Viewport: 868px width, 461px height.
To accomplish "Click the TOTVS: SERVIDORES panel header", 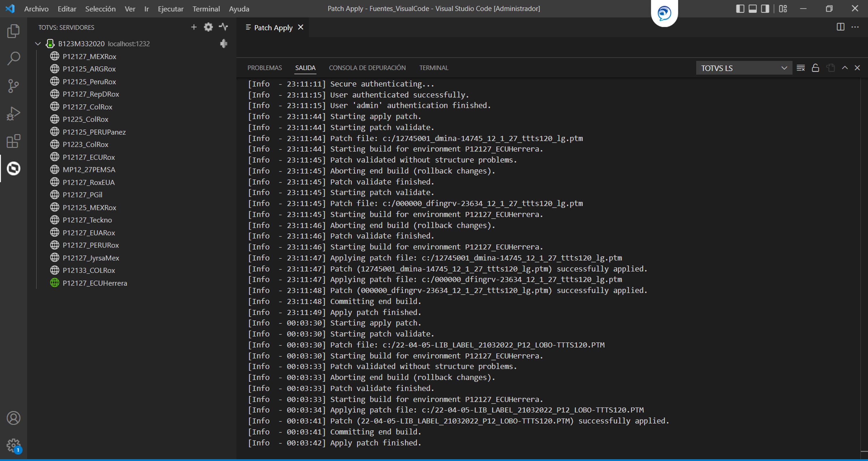I will 67,27.
